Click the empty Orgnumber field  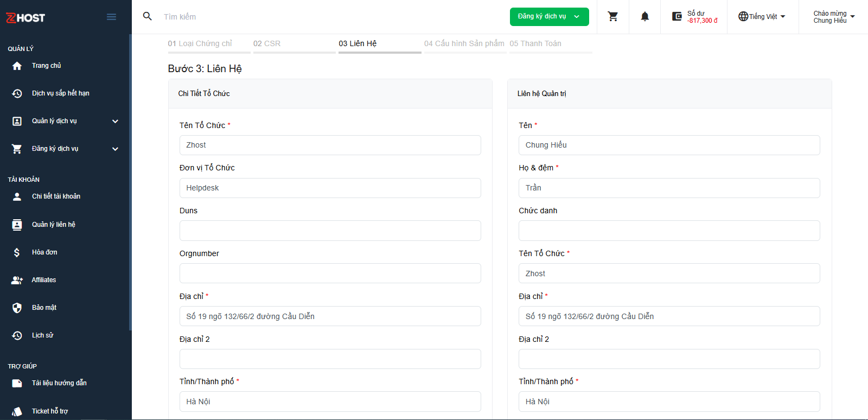tap(330, 273)
